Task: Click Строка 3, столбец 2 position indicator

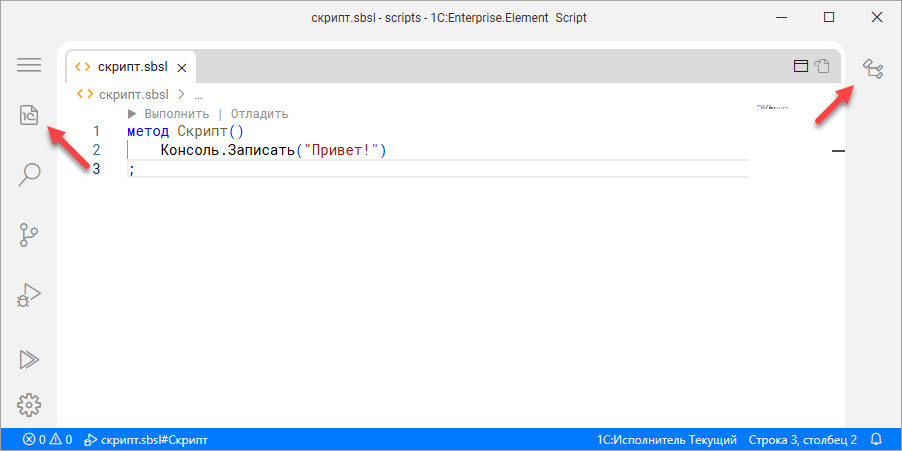Action: [803, 439]
